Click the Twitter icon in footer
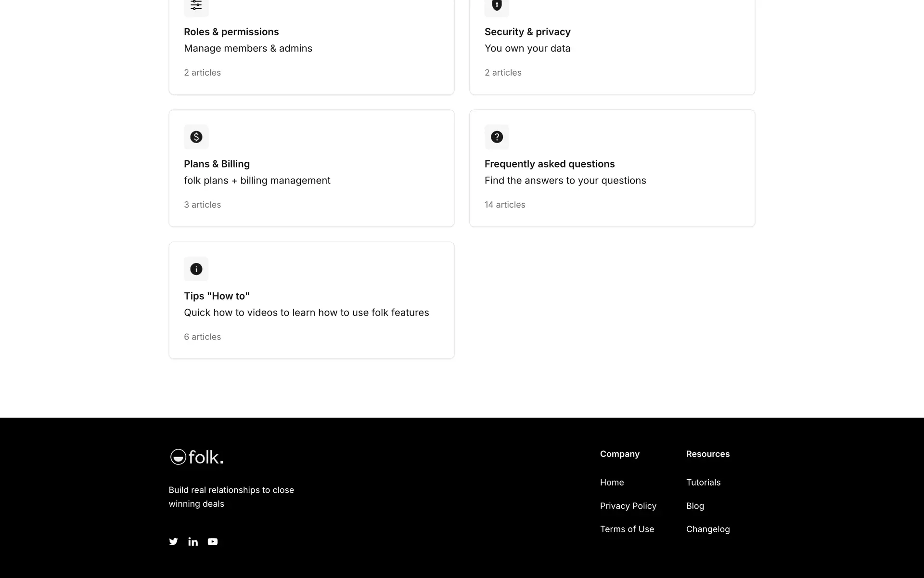924x578 pixels. click(174, 542)
